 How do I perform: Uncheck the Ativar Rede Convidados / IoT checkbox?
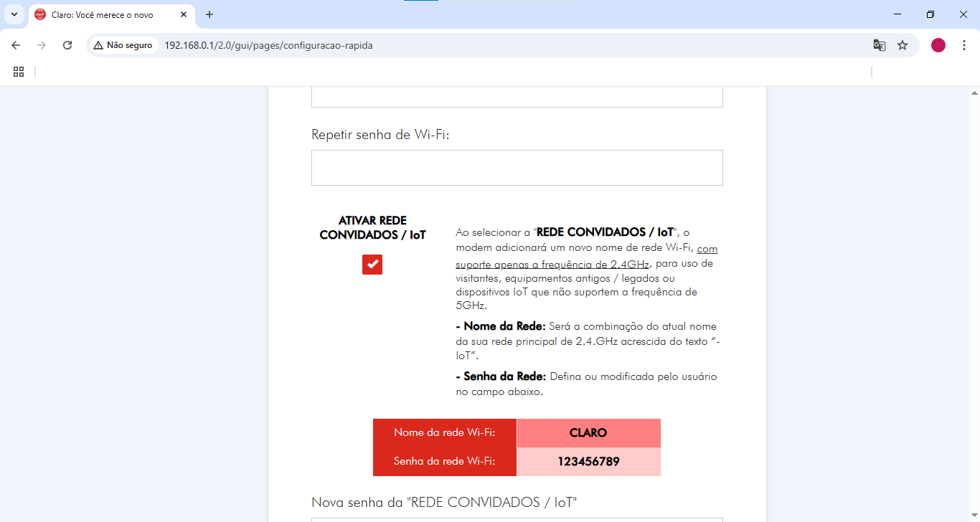tap(372, 265)
